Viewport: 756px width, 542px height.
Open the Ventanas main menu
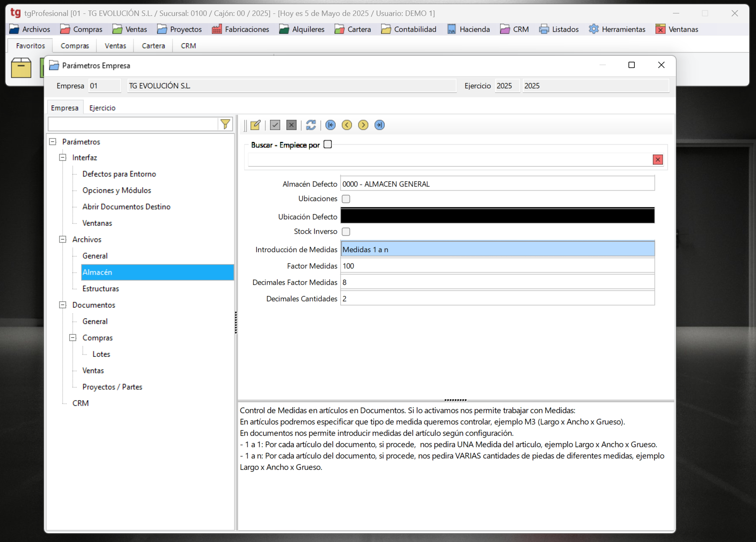(x=677, y=29)
